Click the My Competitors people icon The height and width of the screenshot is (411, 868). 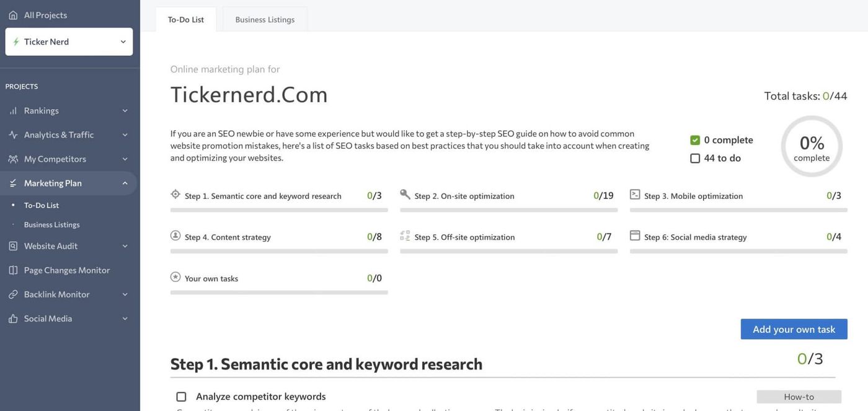coord(13,159)
